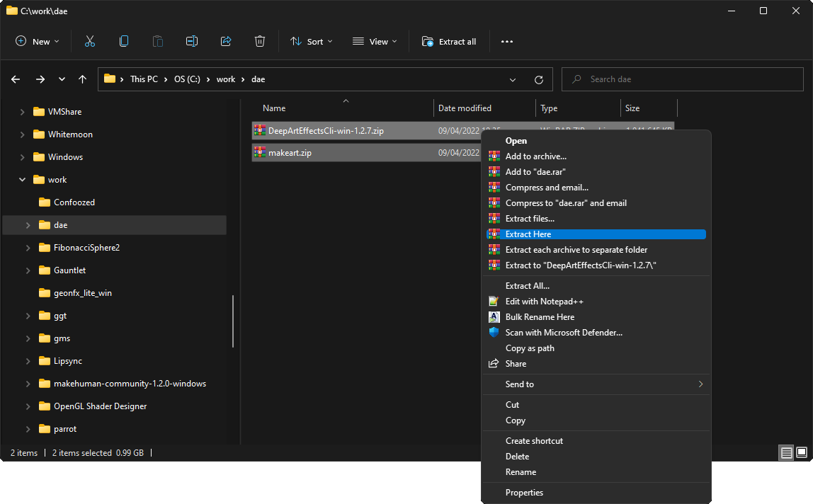Click the Search dae field
This screenshot has height=504, width=813.
coord(683,79)
